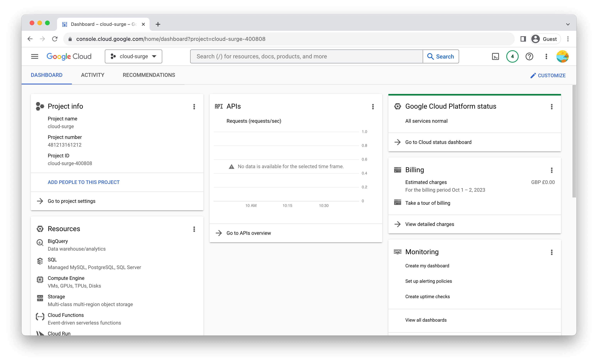Click Create uptime checks link
This screenshot has height=364, width=598.
[x=427, y=297]
